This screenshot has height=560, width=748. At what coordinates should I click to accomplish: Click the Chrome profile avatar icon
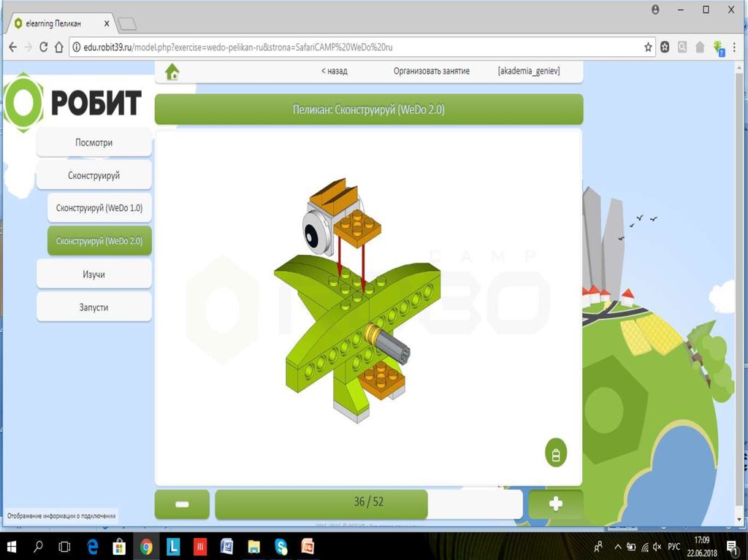pos(655,9)
